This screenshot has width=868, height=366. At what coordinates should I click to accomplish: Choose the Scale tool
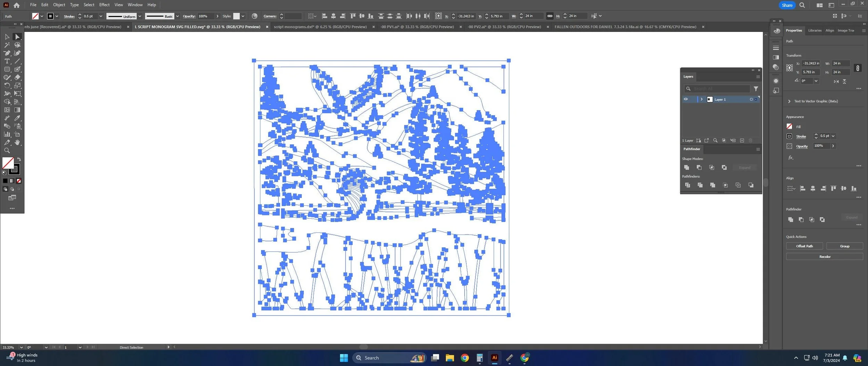click(x=17, y=85)
